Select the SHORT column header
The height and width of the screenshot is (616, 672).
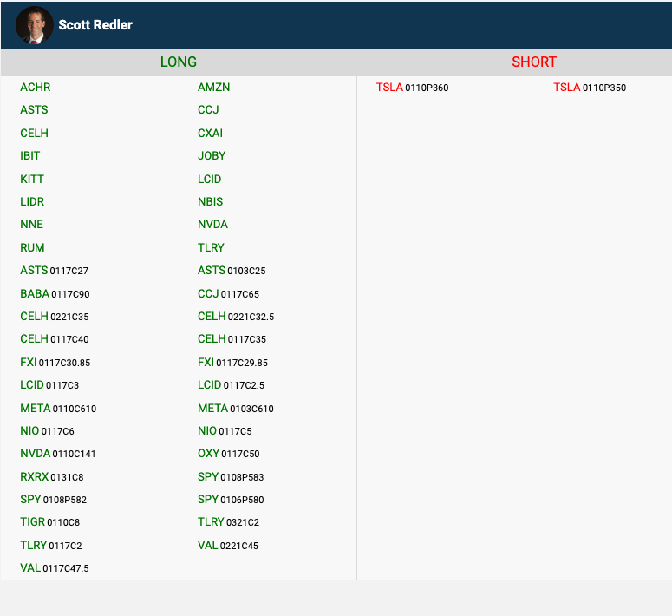pyautogui.click(x=534, y=62)
